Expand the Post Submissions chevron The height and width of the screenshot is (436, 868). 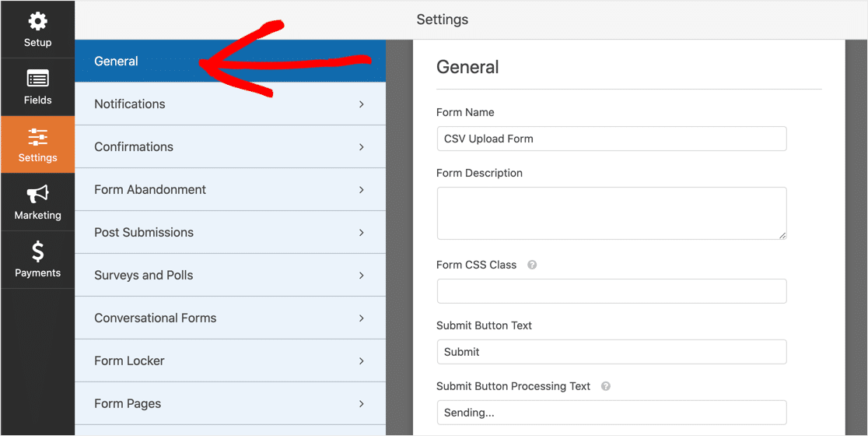point(362,233)
